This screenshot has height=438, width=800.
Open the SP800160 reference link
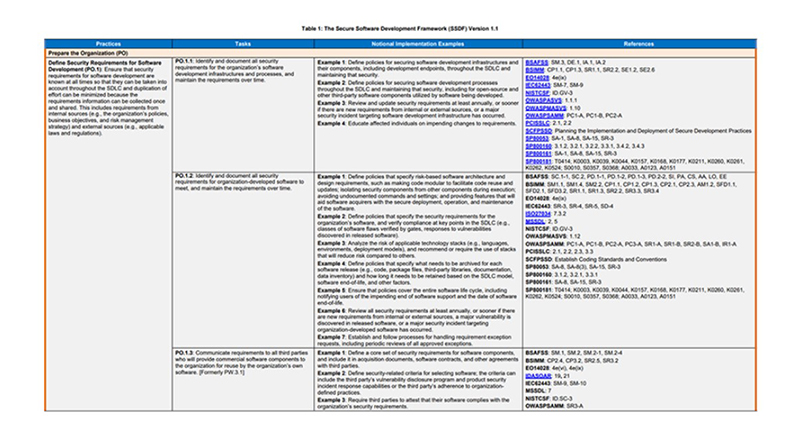pos(539,146)
